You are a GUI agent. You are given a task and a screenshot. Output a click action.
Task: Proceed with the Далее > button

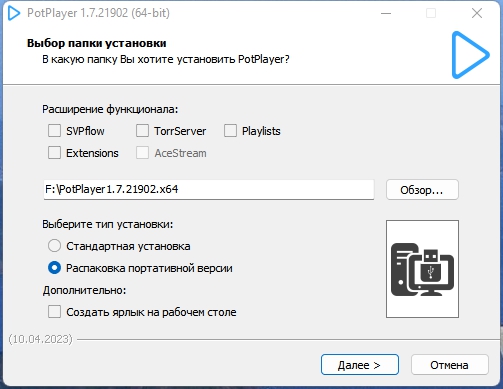click(360, 365)
